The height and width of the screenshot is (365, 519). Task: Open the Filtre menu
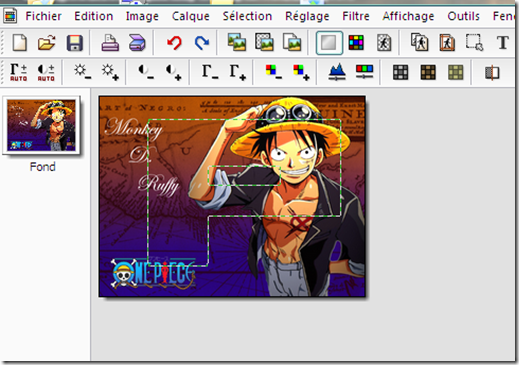356,16
